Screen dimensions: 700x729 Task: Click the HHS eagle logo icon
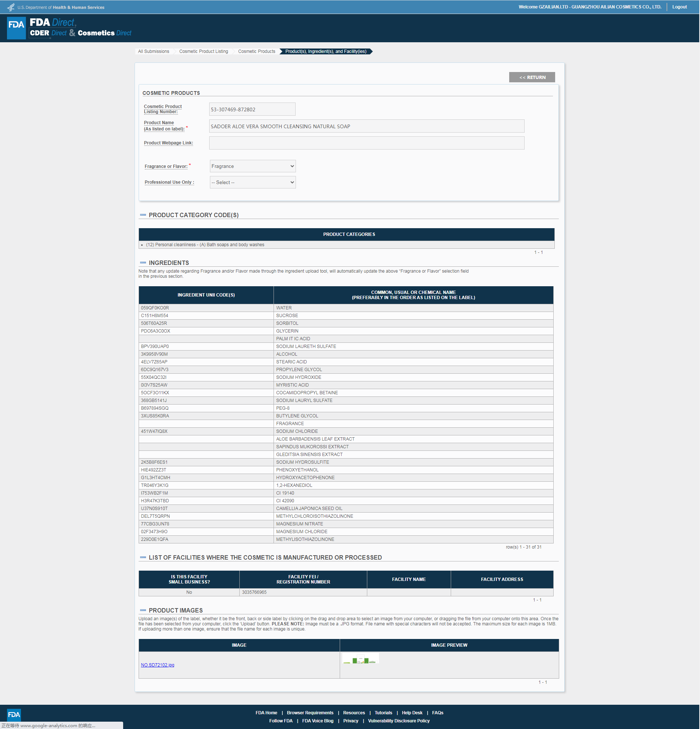pos(11,7)
